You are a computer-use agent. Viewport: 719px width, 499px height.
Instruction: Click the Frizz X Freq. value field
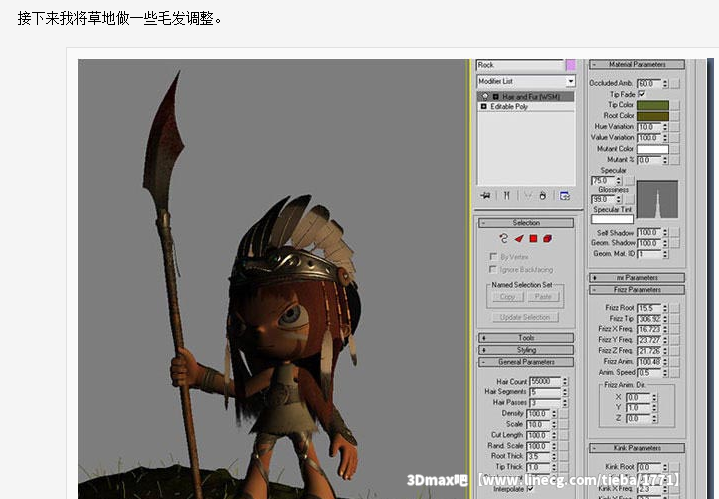(649, 329)
